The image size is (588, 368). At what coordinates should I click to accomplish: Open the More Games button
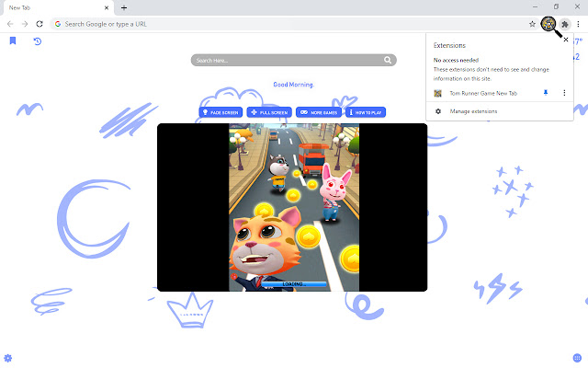coord(319,112)
